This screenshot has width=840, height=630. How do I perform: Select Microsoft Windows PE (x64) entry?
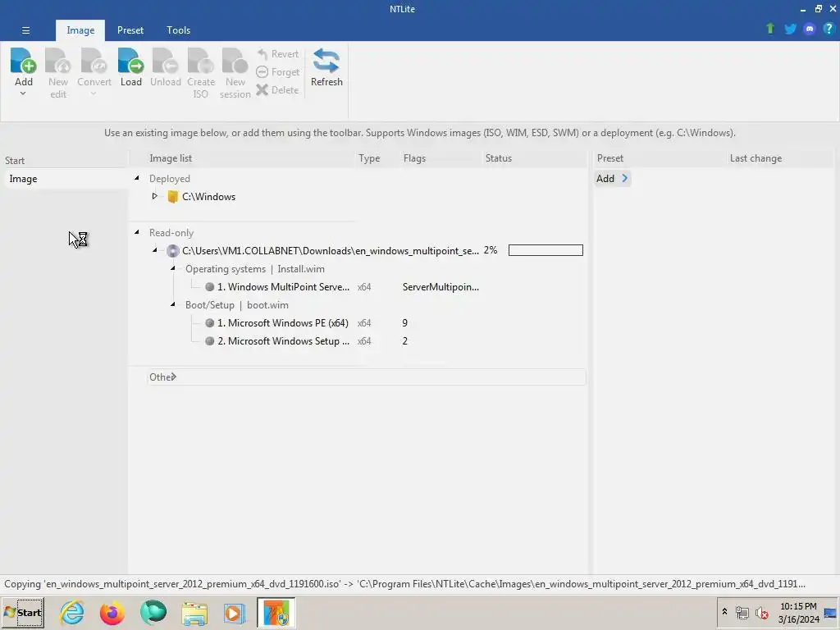point(283,323)
